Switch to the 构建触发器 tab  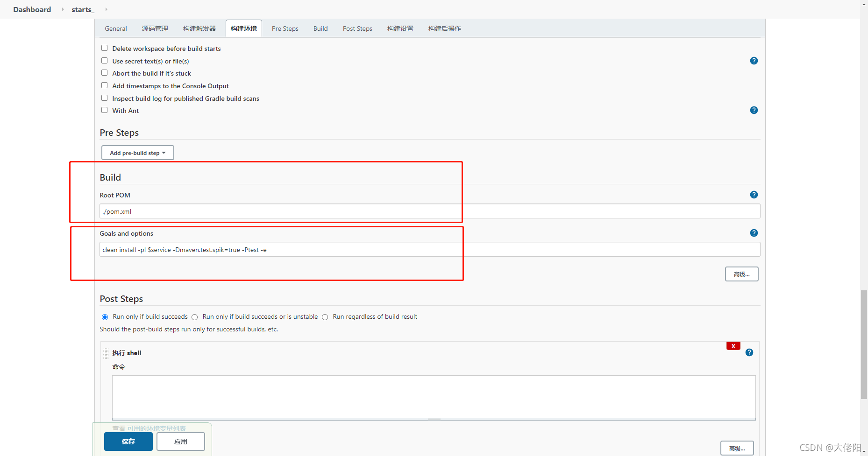click(x=199, y=28)
